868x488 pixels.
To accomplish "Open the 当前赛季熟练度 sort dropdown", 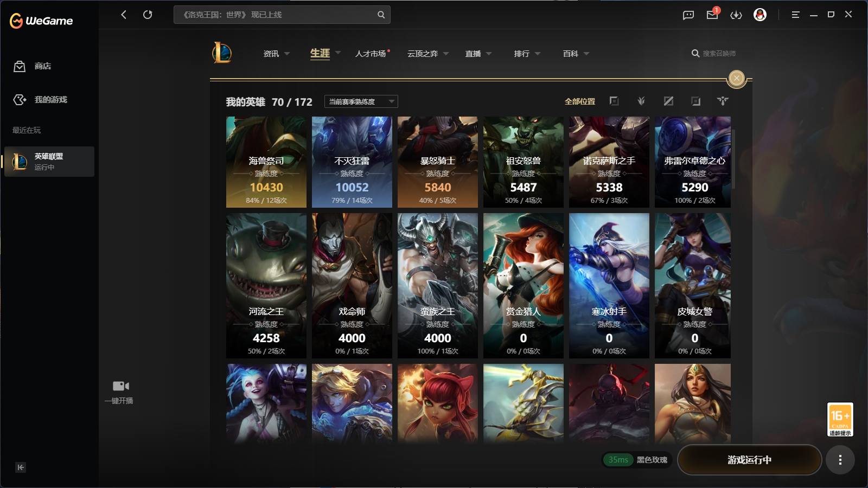I will pyautogui.click(x=361, y=101).
